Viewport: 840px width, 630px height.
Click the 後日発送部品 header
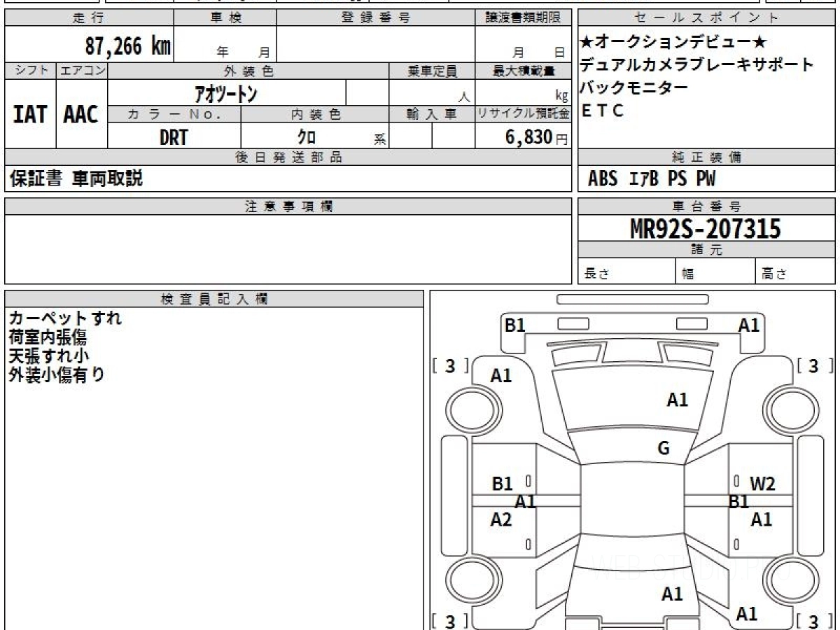(x=288, y=157)
